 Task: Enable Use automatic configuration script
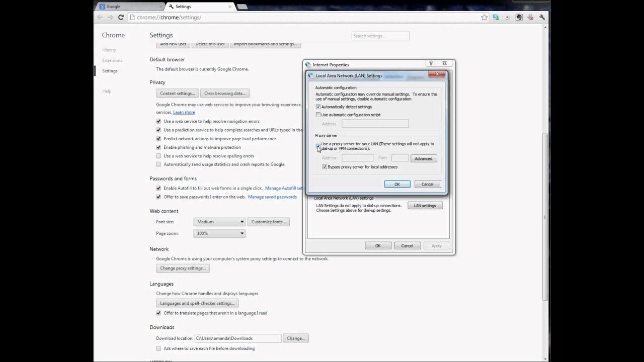[x=318, y=115]
